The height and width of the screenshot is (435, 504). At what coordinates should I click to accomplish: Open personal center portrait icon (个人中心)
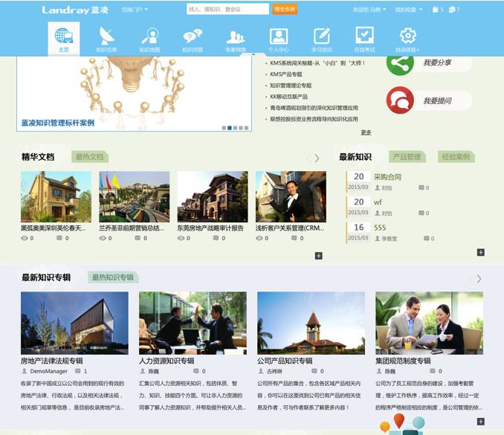(279, 36)
